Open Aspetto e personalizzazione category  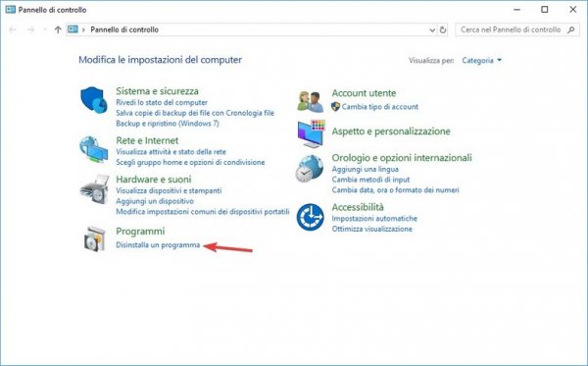(x=391, y=131)
